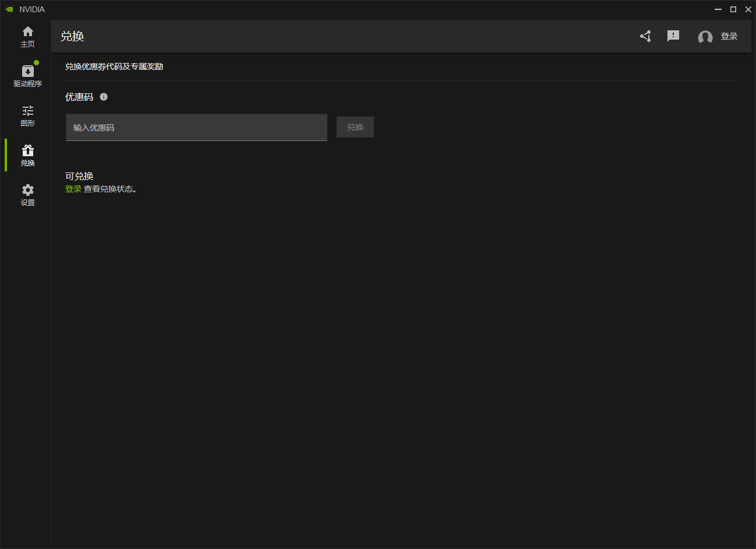The height and width of the screenshot is (549, 756).
Task: Focus the 输入优惠码 input field
Action: 196,128
